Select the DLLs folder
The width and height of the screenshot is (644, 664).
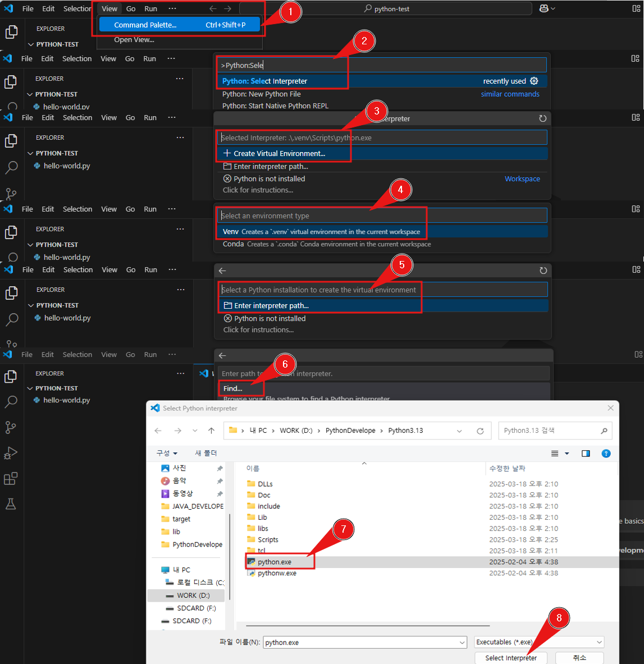[265, 484]
